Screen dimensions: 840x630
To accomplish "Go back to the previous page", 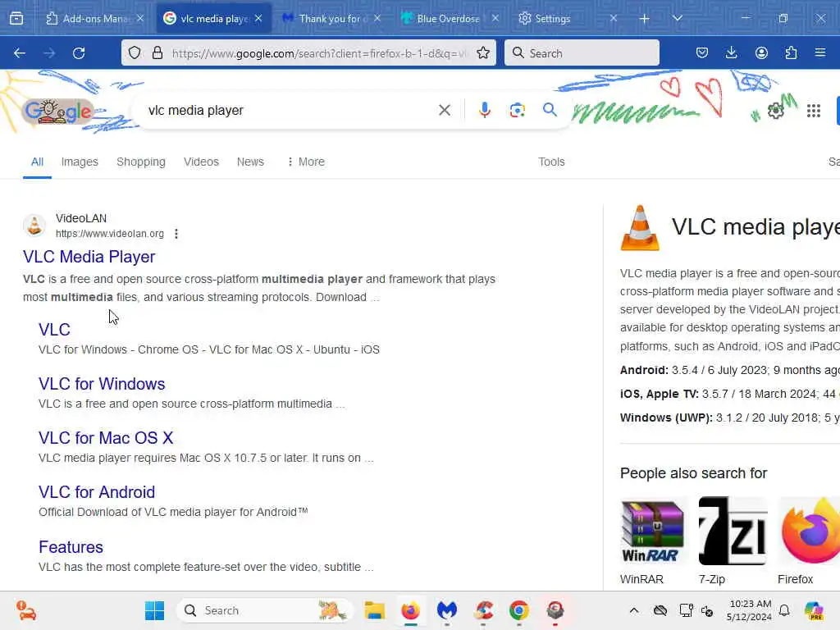I will coord(20,53).
